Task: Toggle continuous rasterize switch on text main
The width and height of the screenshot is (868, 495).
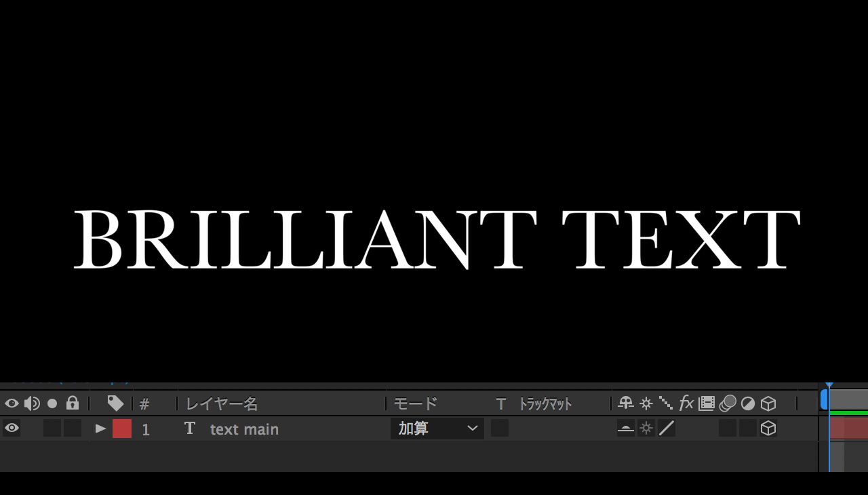Action: click(x=646, y=429)
